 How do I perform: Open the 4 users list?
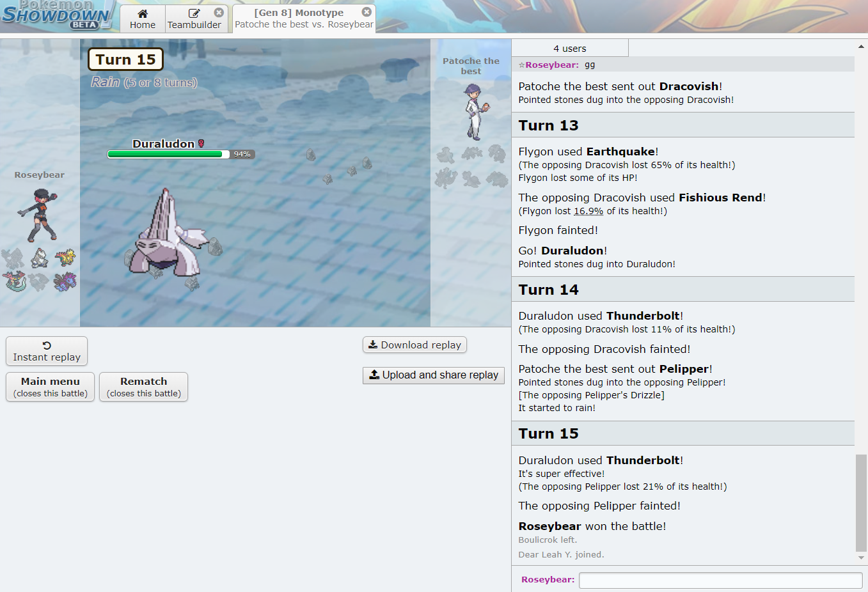(570, 48)
